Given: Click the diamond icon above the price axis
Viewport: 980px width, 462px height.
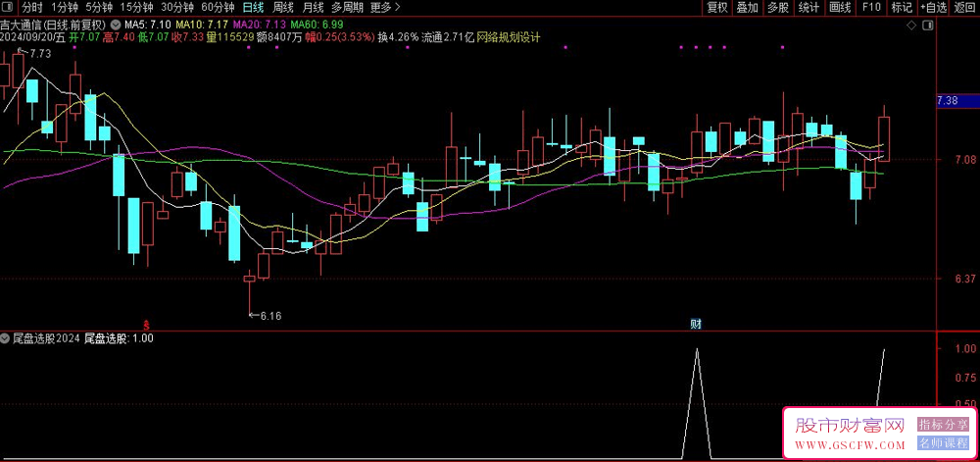Looking at the screenshot, I should 912,24.
